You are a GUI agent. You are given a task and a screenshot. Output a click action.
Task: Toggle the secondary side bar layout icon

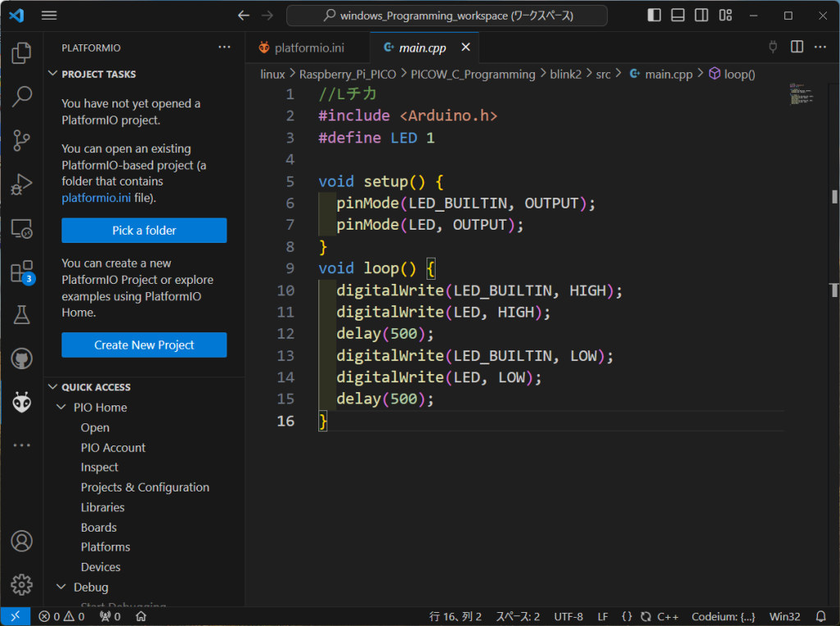(701, 15)
